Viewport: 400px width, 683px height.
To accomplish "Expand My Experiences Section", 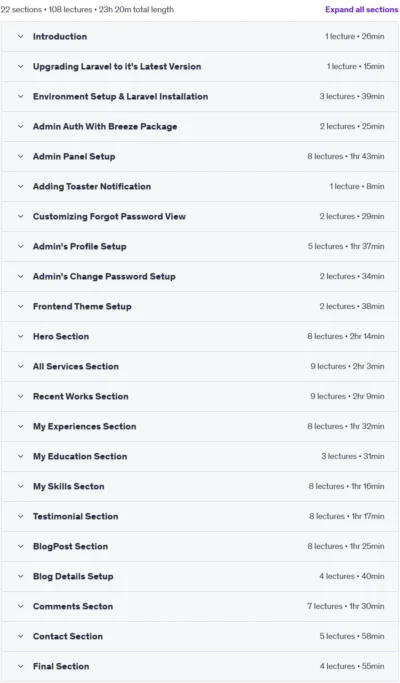I will pos(200,426).
